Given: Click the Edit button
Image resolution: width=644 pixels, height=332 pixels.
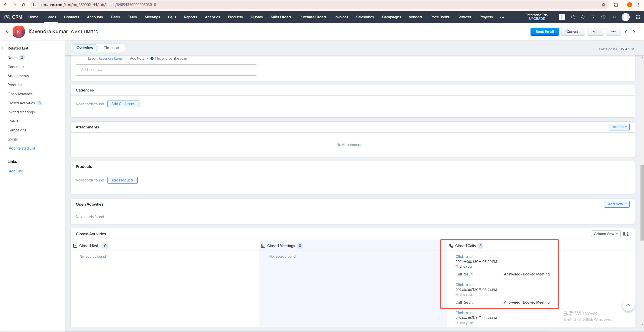Looking at the screenshot, I should [x=595, y=32].
